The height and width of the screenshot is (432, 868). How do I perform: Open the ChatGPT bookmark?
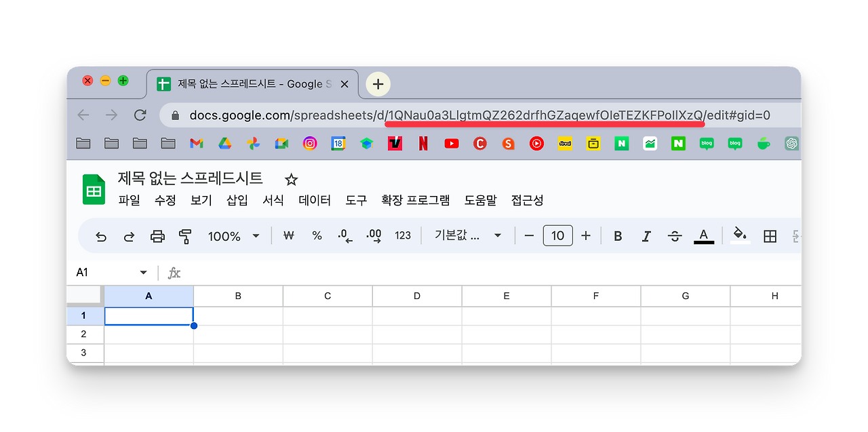coord(791,143)
